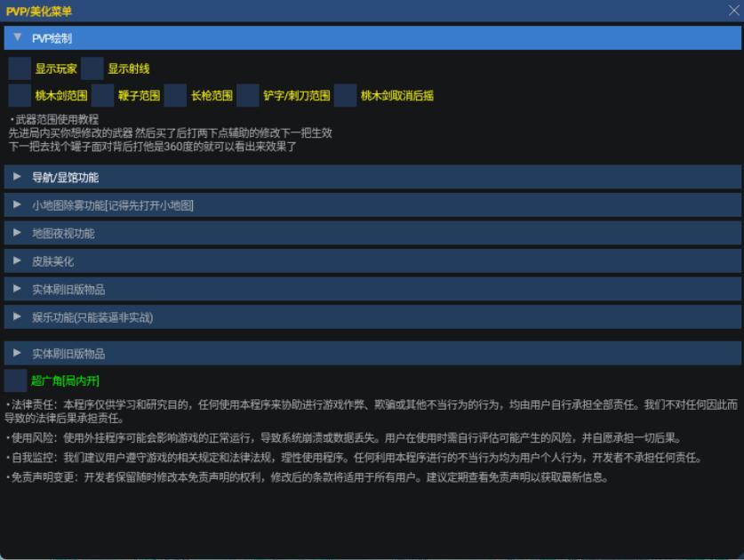Enable the 超广角[局内开] checkbox
The width and height of the screenshot is (744, 560).
tap(16, 380)
